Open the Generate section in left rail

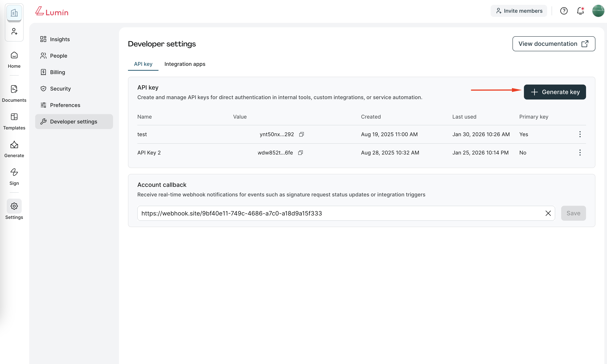[14, 149]
